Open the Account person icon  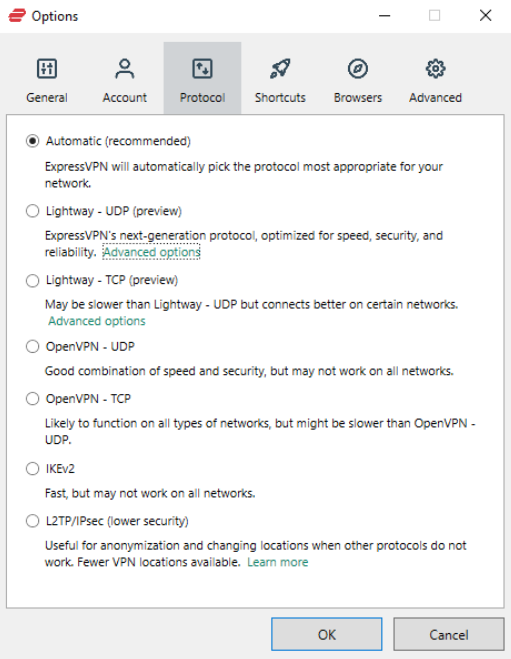tap(124, 69)
